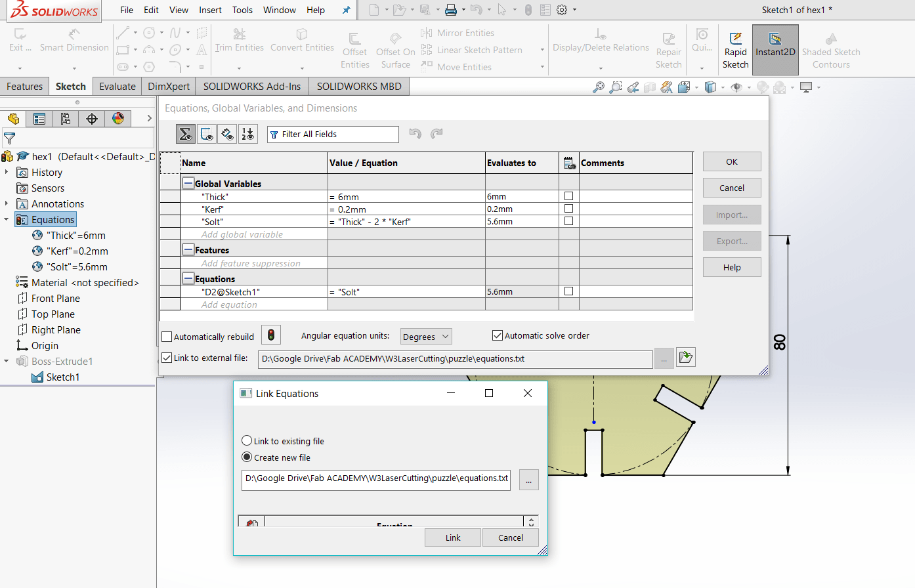
Task: Open the PropertyManager tab icon
Action: pyautogui.click(x=39, y=119)
